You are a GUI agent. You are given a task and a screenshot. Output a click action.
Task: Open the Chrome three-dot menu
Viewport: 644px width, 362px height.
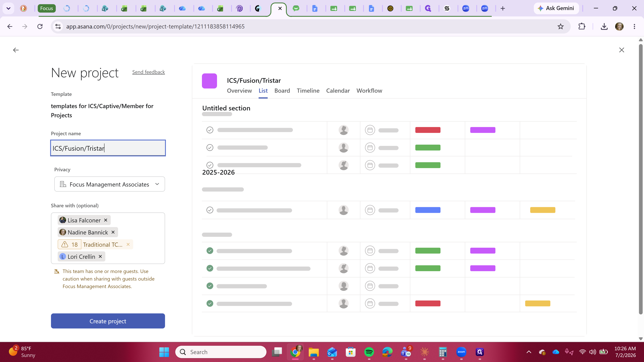634,26
